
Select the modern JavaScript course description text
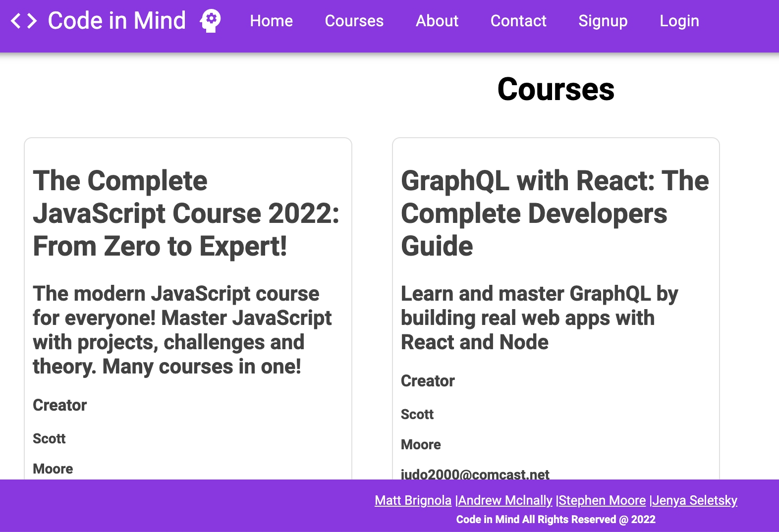coord(182,330)
